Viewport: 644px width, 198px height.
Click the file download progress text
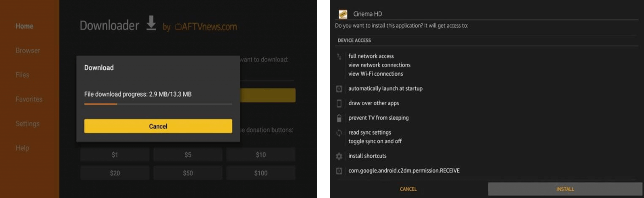[138, 94]
